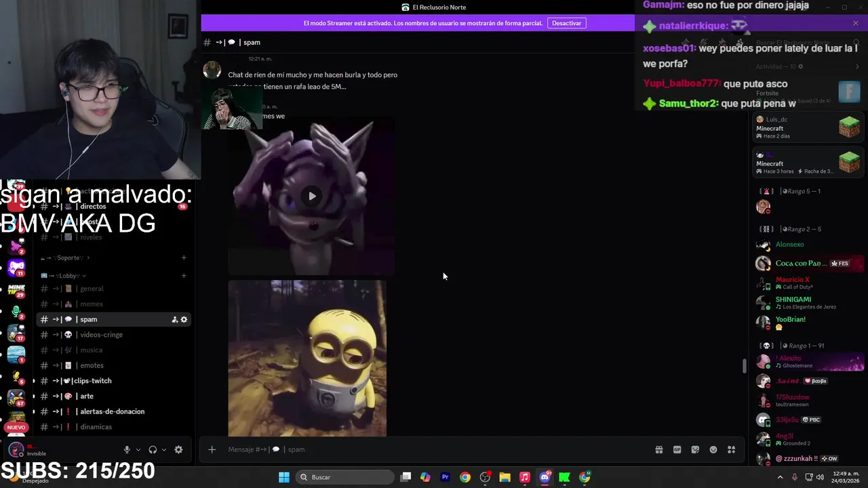Open member 17Shzzdow profile

(x=807, y=401)
